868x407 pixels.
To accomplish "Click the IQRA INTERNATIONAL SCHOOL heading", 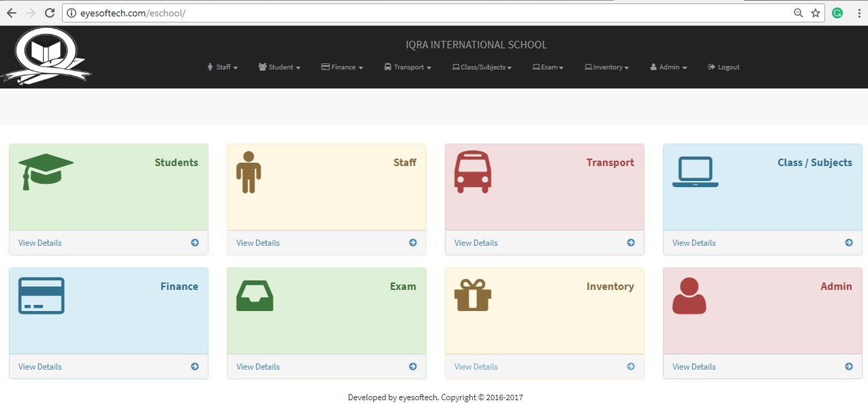I will 476,45.
